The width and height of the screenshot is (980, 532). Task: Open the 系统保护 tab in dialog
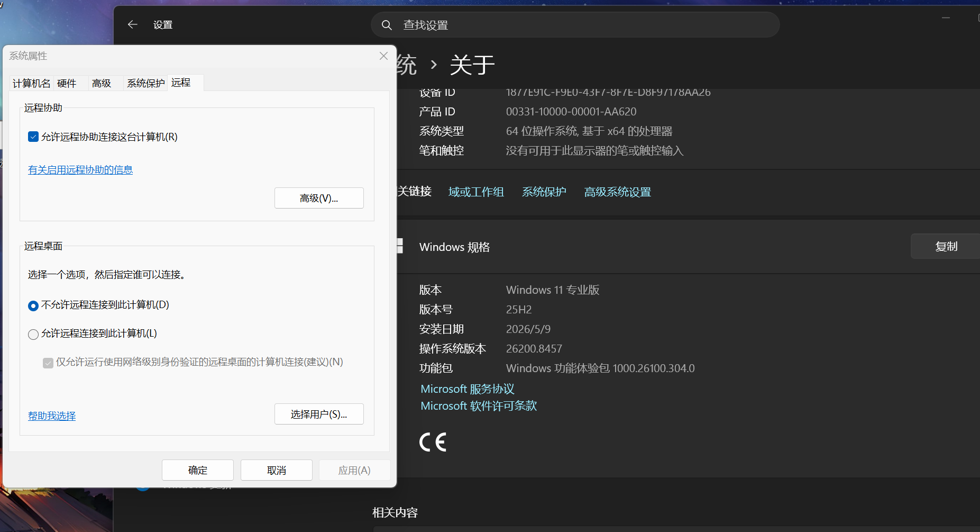tap(145, 83)
